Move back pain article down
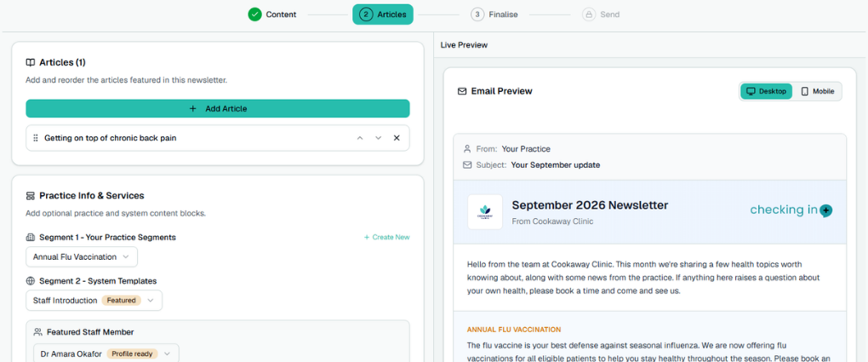Screen dimensions: 868x362 tap(378, 138)
